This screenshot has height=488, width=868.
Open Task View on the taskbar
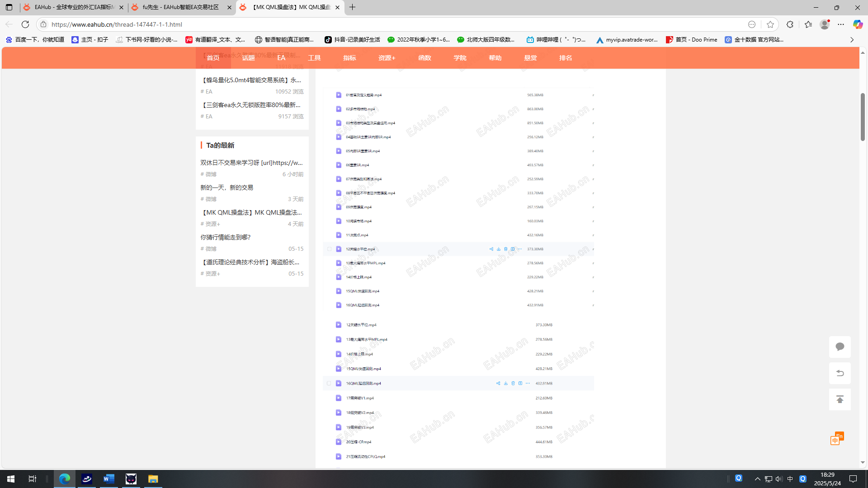click(x=33, y=479)
